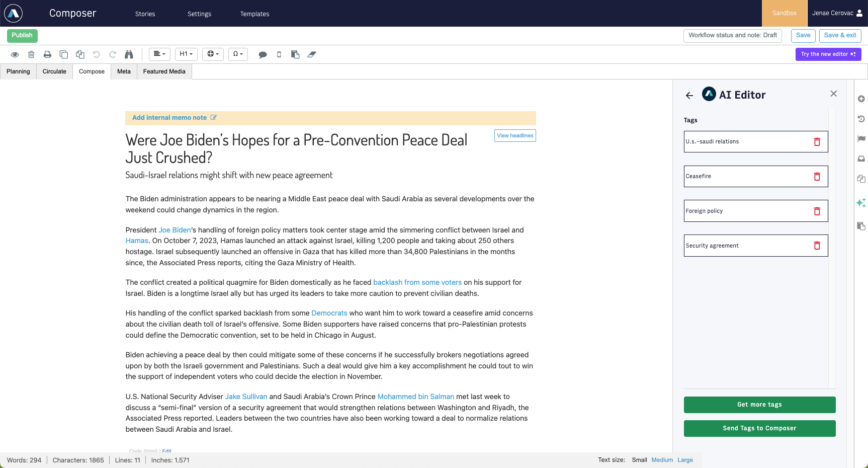Open the inbox tray icon in right sidebar

point(861,159)
